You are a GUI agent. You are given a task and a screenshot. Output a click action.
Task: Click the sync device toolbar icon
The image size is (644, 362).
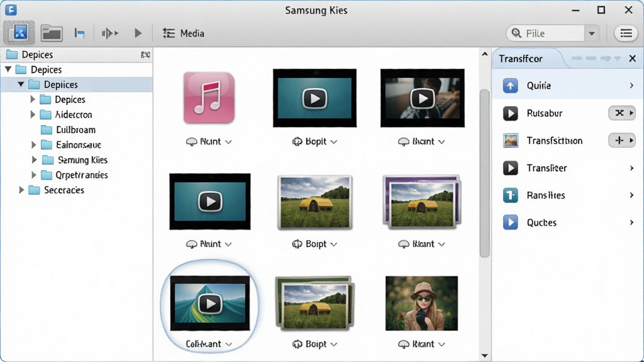point(80,33)
